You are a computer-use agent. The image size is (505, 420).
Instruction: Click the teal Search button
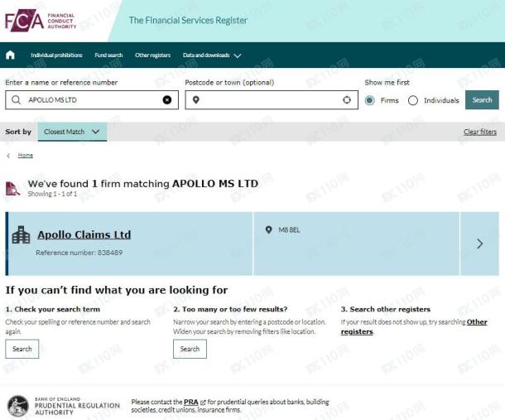482,100
